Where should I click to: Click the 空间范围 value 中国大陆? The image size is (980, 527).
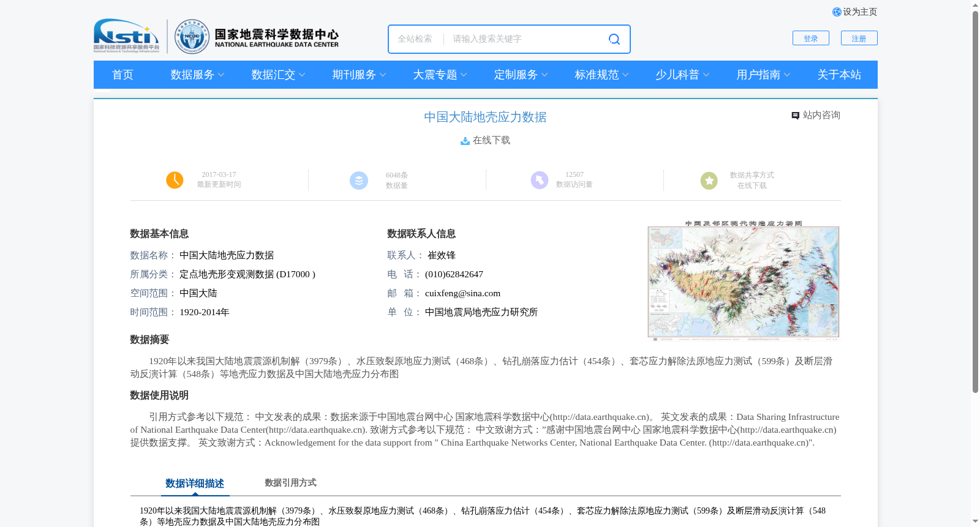[x=198, y=293]
